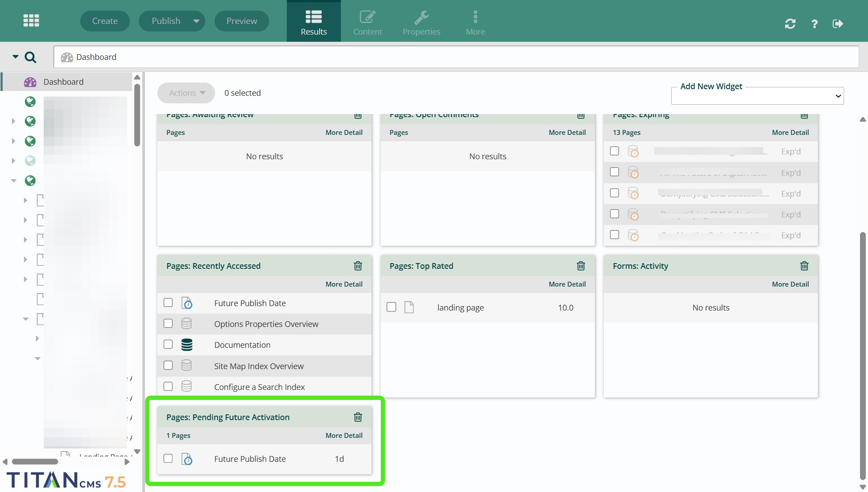Click the refresh icon in header

point(790,24)
